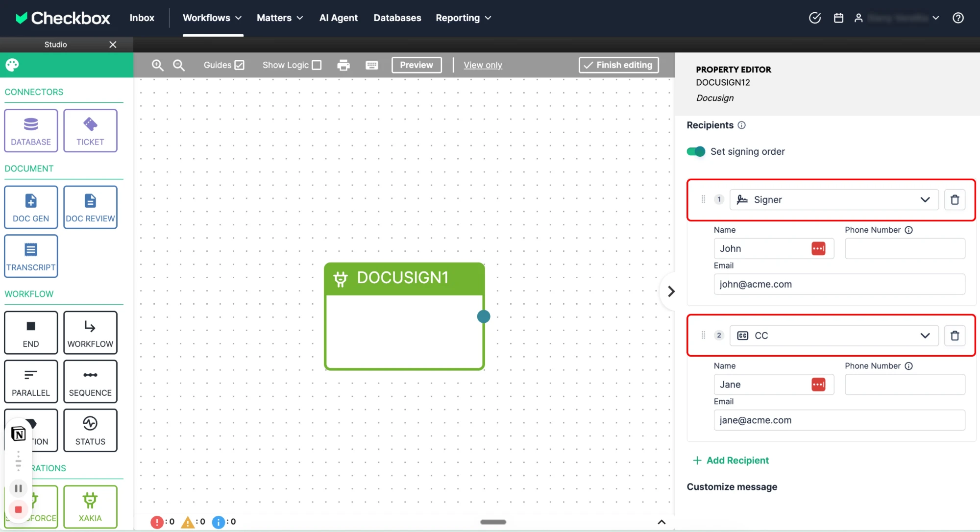980x532 pixels.
Task: Collapse the property editor panel arrow
Action: 671,291
